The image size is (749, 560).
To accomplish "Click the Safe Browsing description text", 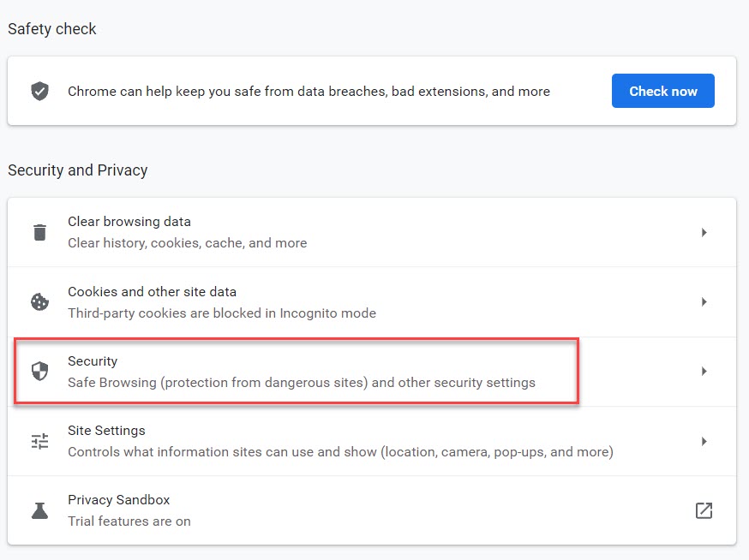I will pos(302,383).
